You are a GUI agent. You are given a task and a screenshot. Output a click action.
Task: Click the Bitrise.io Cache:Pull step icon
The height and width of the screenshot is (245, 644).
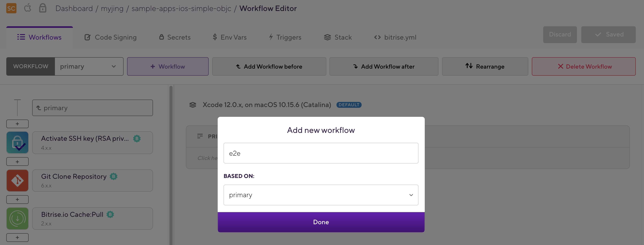17,219
